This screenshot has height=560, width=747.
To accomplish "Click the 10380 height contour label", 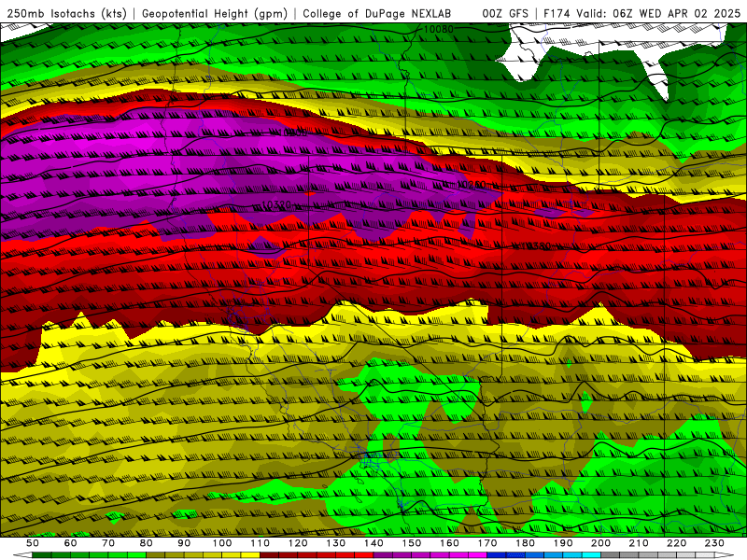I will 536,245.
